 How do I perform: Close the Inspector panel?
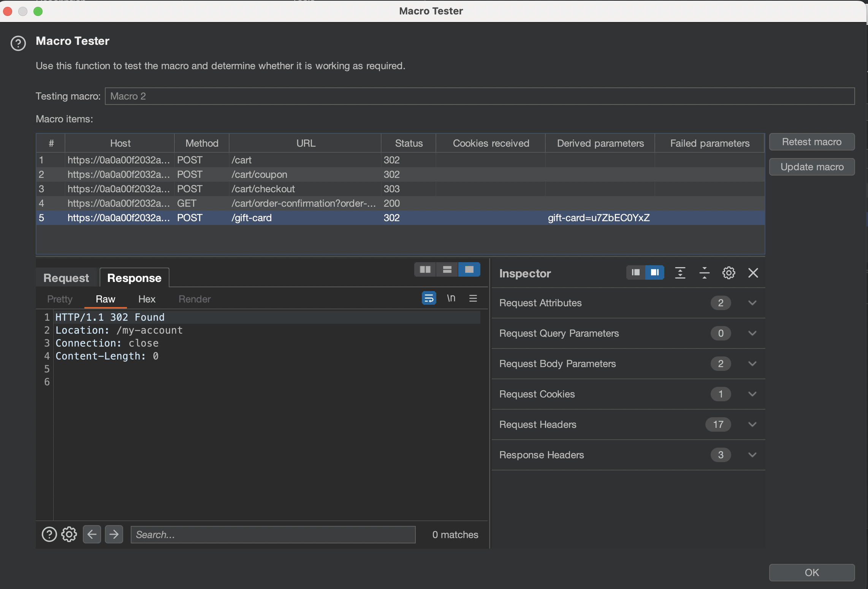click(753, 273)
